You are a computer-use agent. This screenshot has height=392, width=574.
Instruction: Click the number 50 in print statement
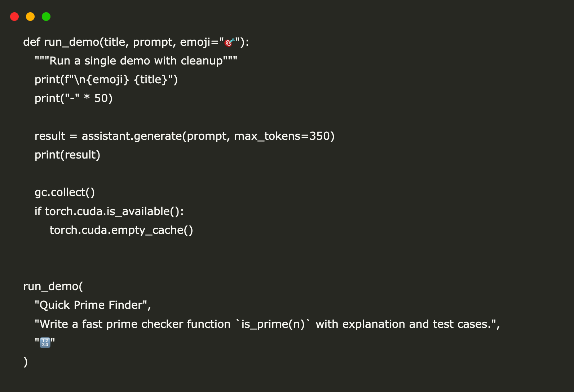101,98
